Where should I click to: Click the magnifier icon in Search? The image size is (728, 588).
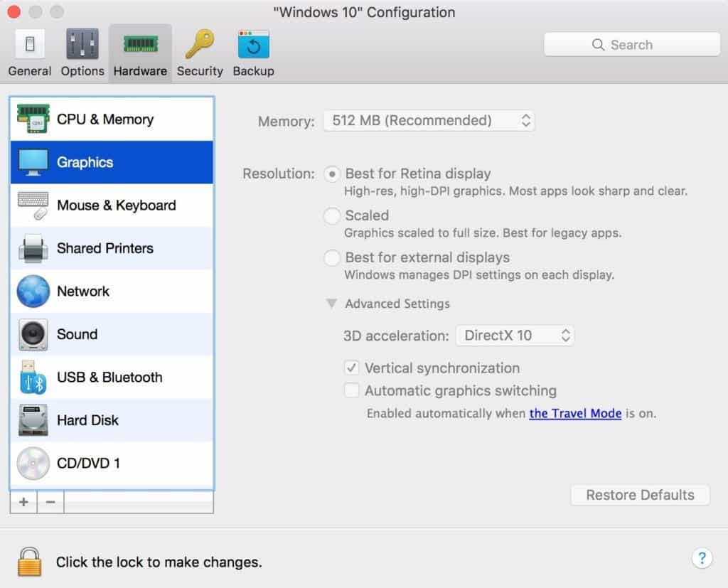(x=598, y=45)
